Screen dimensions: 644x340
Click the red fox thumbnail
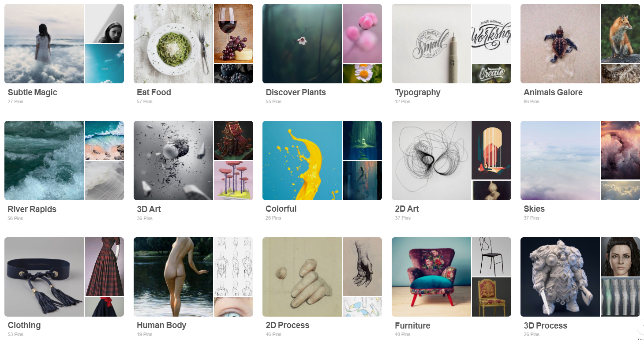click(620, 34)
